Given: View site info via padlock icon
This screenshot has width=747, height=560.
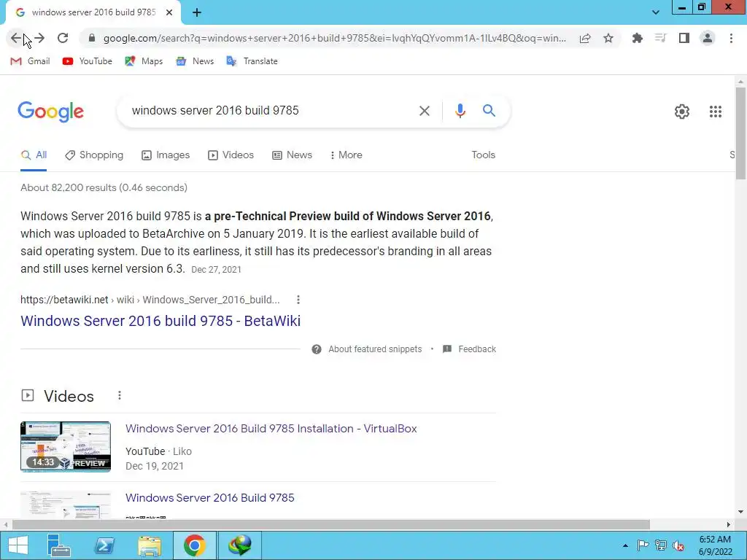Looking at the screenshot, I should [92, 38].
